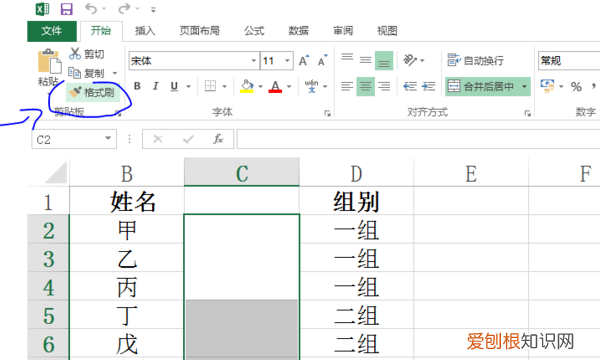Screen dimensions: 600x360
Task: Open the Customize Quick Access Toolbar arrow
Action: [x=153, y=9]
